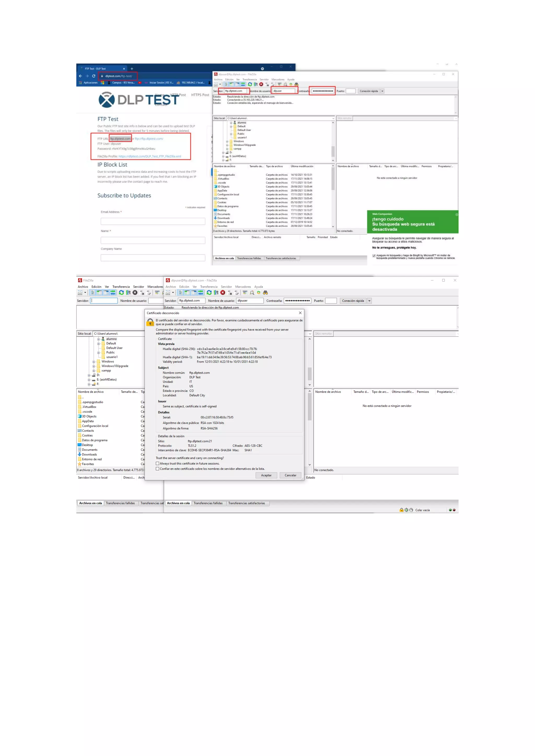Image resolution: width=535 pixels, height=756 pixels.
Task: Close the Certificado desconocido dialog with X
Action: [x=300, y=313]
